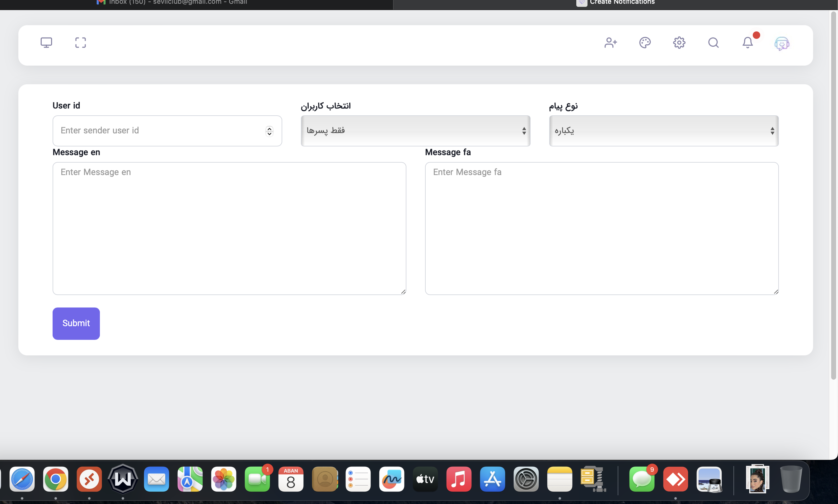Open the انتخاب کاربران users dropdown
The image size is (838, 504).
(x=415, y=131)
